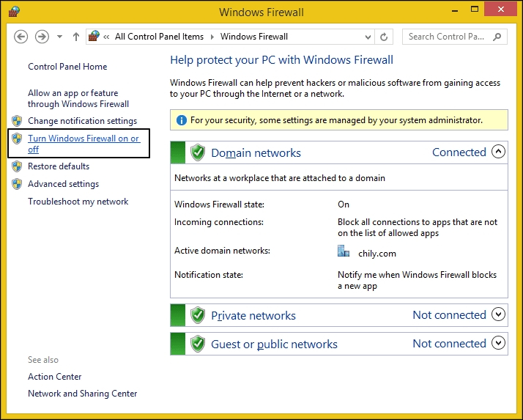Click the firewall icon in address bar
523x420 pixels.
pyautogui.click(x=94, y=36)
